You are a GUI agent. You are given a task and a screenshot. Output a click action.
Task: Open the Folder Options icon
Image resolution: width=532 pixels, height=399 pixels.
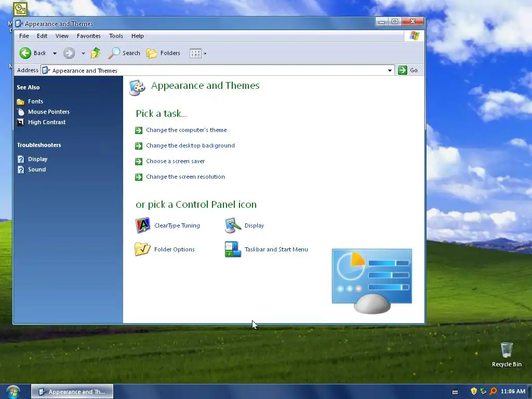tap(142, 249)
